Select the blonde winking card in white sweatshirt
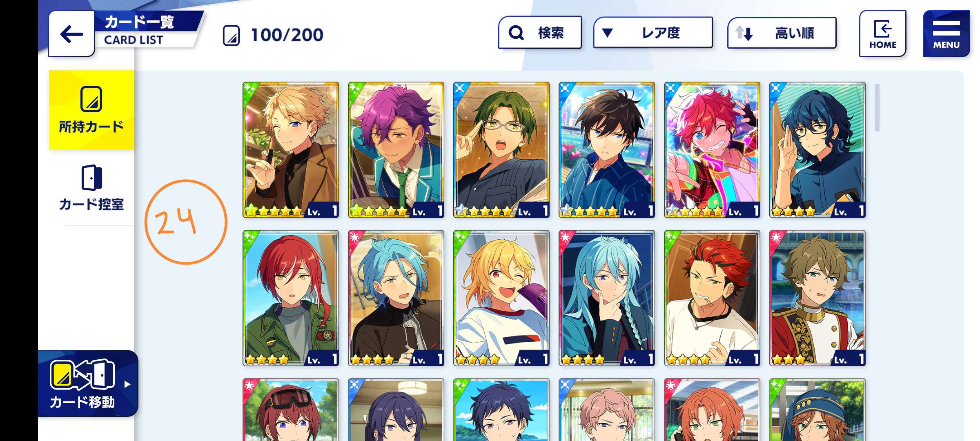The height and width of the screenshot is (441, 980). point(501,298)
